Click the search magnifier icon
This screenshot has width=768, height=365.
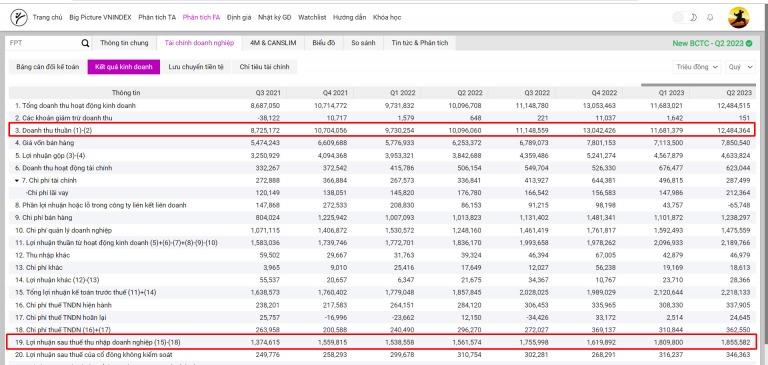[85, 43]
